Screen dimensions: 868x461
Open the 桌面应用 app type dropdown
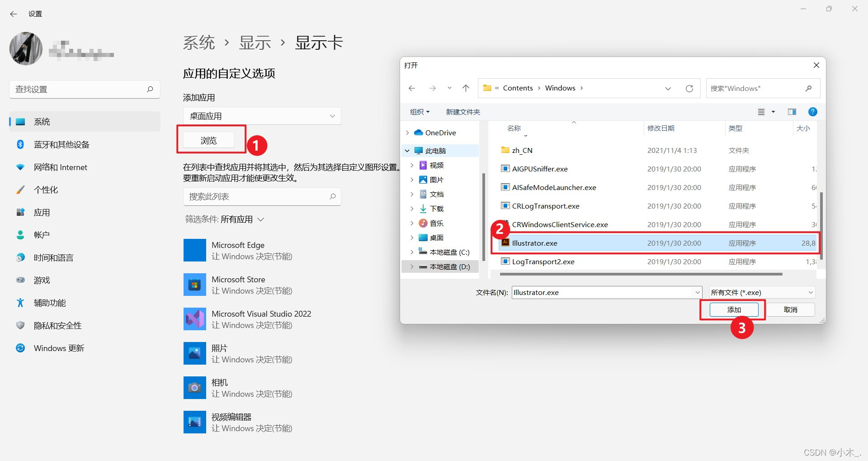262,116
